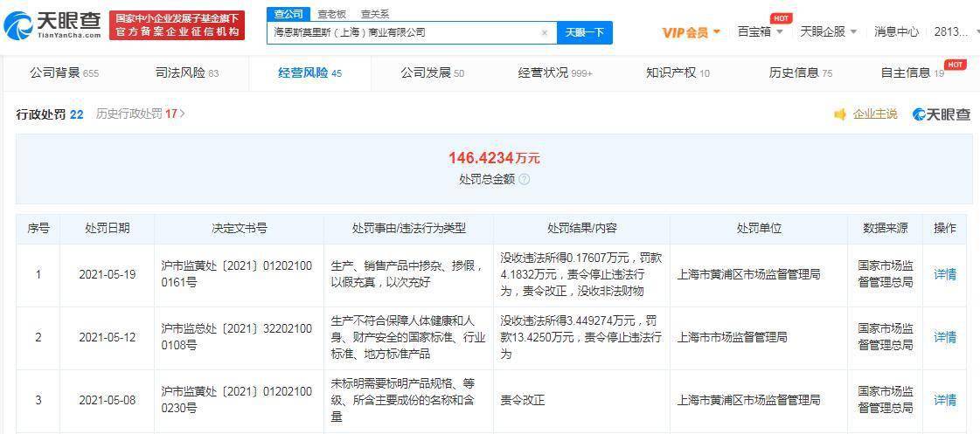Image resolution: width=980 pixels, height=434 pixels.
Task: Expand the 天眼企服 dropdown
Action: pos(828,31)
